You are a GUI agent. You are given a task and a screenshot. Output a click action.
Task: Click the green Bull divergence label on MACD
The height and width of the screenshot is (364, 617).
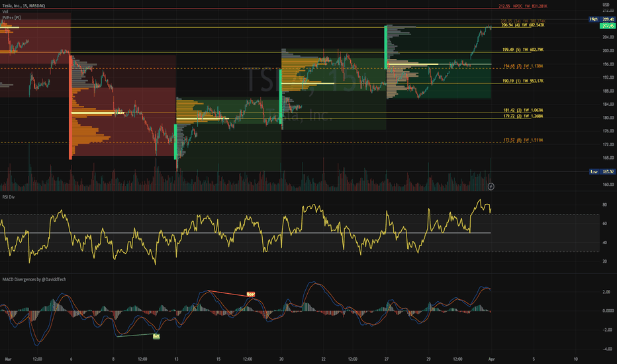(x=156, y=336)
